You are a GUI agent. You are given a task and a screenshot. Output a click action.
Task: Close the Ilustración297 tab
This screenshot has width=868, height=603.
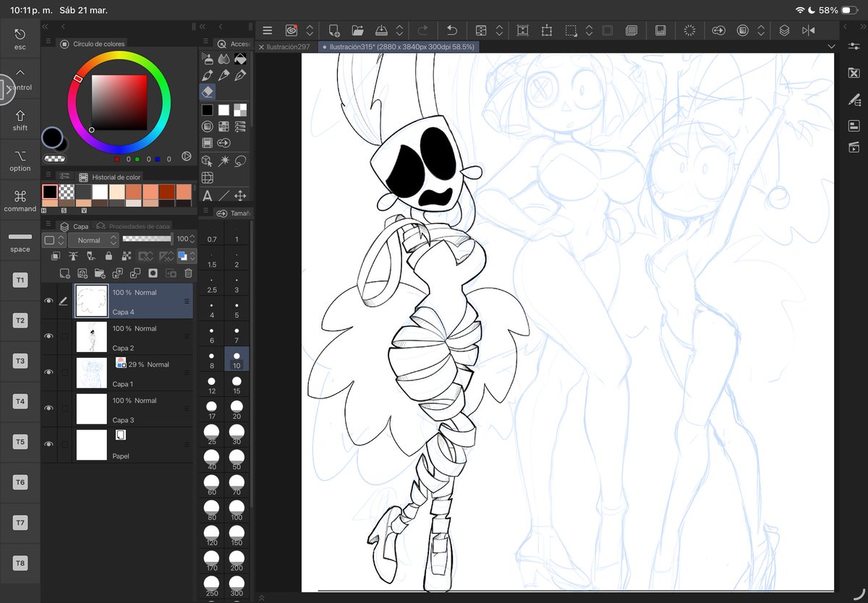pyautogui.click(x=262, y=46)
